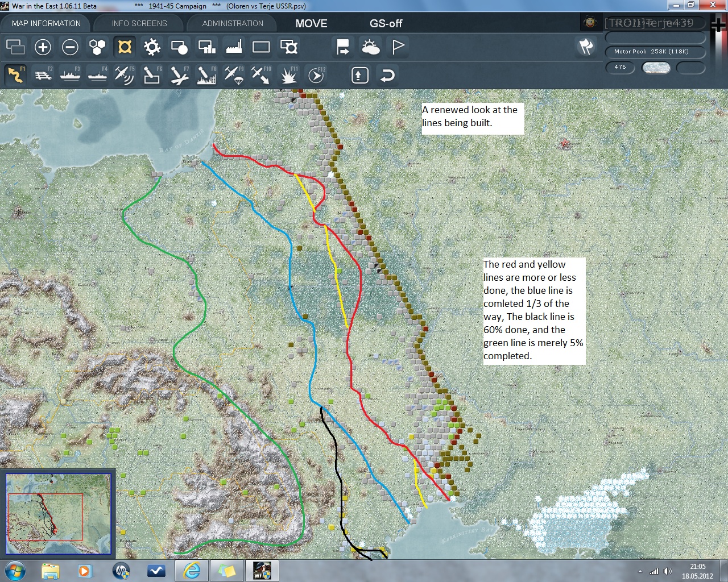This screenshot has height=582, width=728.
Task: Open the sticky notes taskbar icon
Action: pyautogui.click(x=227, y=571)
